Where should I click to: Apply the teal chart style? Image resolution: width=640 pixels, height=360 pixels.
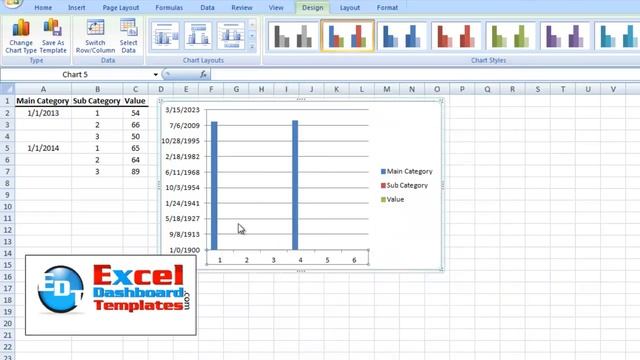pyautogui.click(x=618, y=36)
